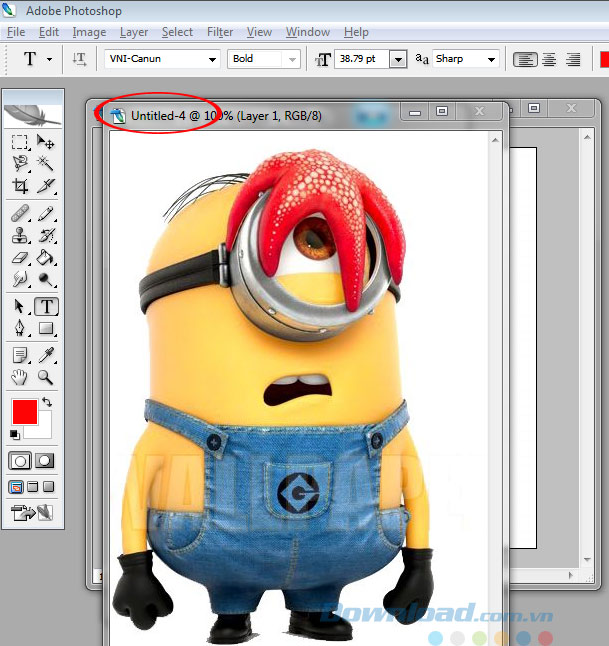Select the Crop tool
The width and height of the screenshot is (609, 646).
[x=20, y=187]
